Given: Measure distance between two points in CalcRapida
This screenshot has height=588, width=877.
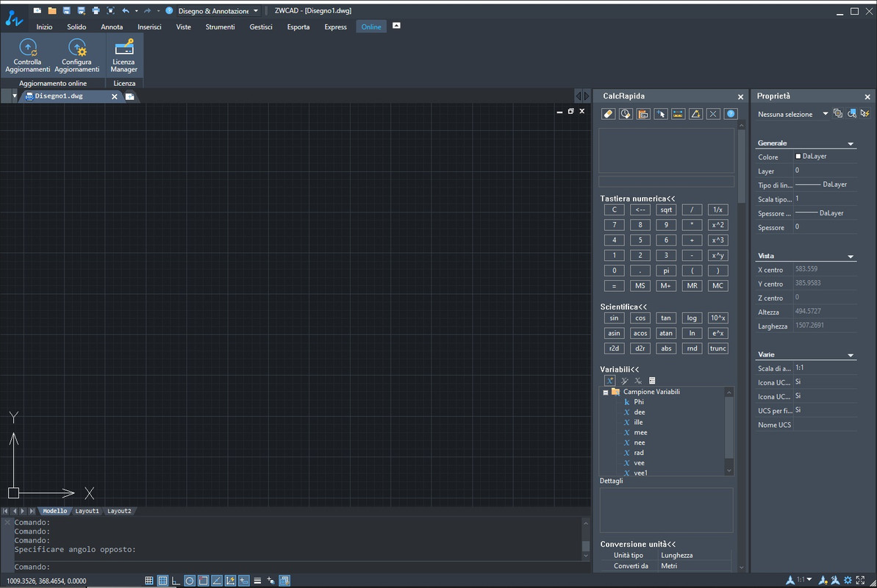Looking at the screenshot, I should [x=678, y=114].
